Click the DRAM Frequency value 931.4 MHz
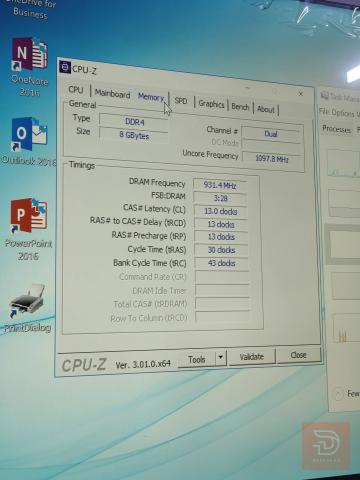This screenshot has height=480, width=360. 220,185
